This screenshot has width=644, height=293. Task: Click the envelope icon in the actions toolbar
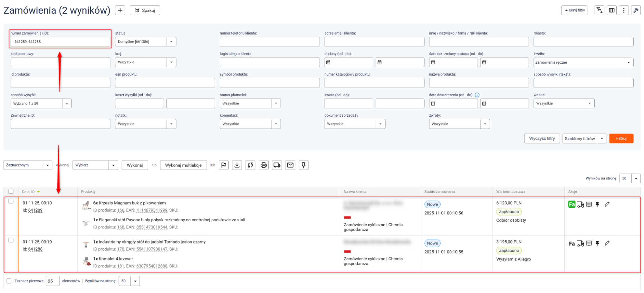(x=290, y=165)
